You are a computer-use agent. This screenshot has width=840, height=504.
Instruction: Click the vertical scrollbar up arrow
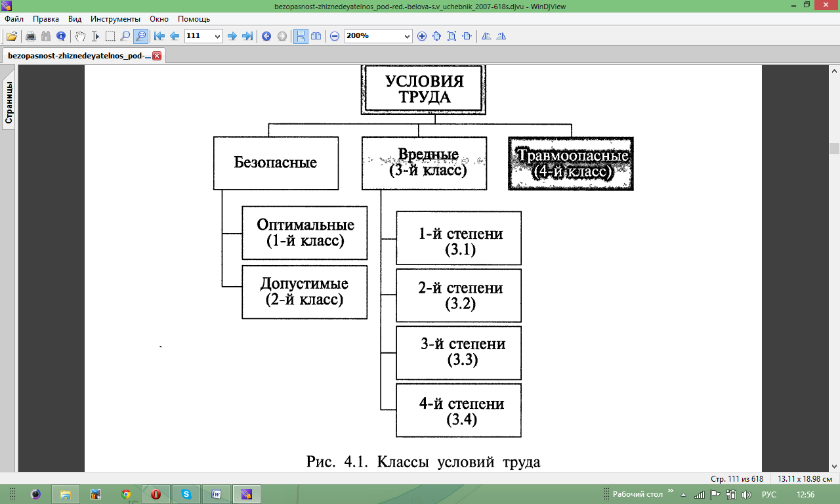click(x=834, y=70)
